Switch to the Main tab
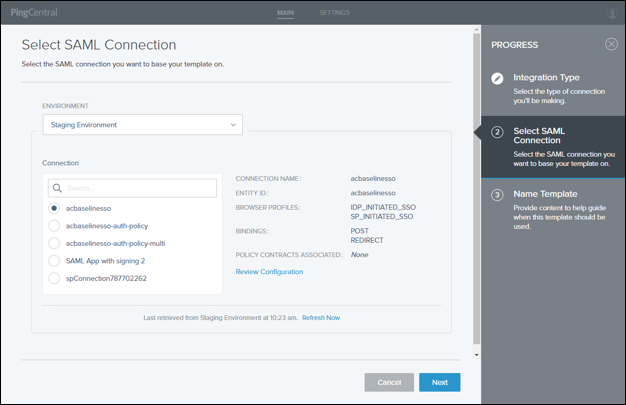This screenshot has height=405, width=626. click(x=285, y=12)
